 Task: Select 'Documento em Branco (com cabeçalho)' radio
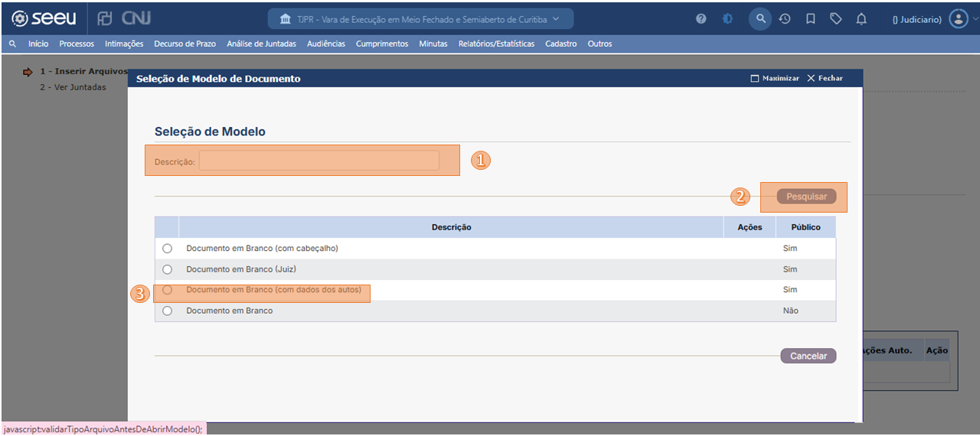(x=168, y=249)
